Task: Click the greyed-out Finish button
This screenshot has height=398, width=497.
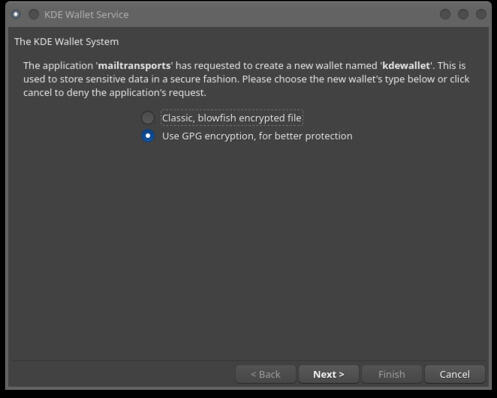Action: (392, 374)
